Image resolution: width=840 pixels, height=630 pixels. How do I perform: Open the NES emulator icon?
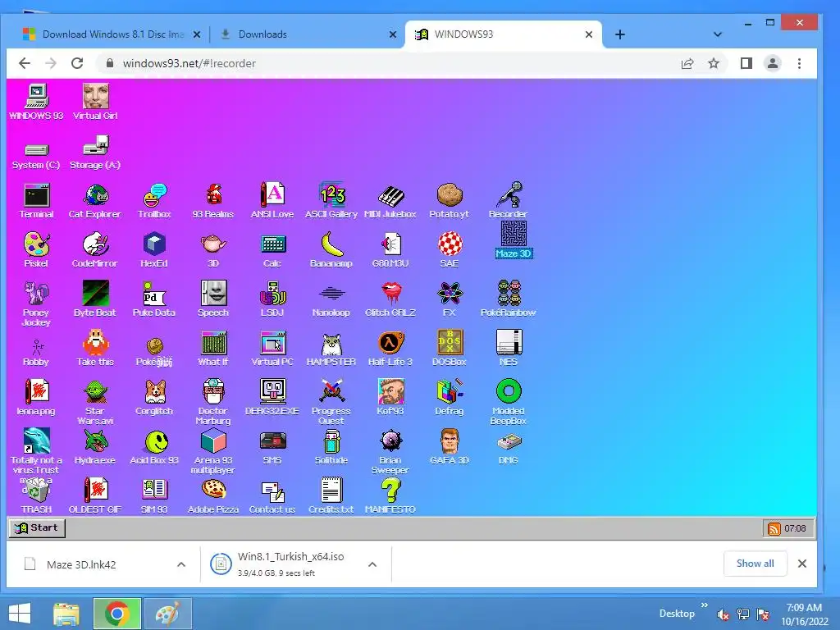(x=508, y=348)
